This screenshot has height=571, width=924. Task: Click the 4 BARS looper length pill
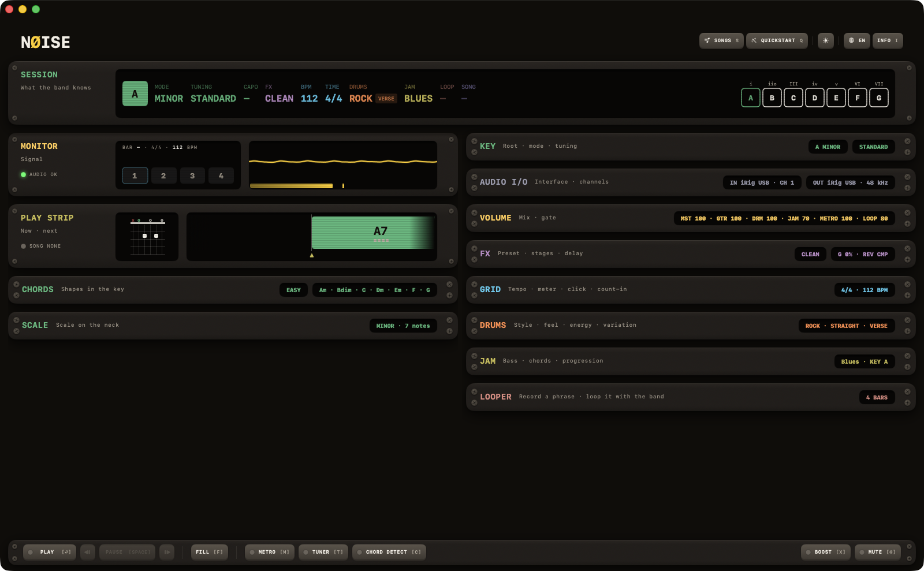pyautogui.click(x=877, y=397)
